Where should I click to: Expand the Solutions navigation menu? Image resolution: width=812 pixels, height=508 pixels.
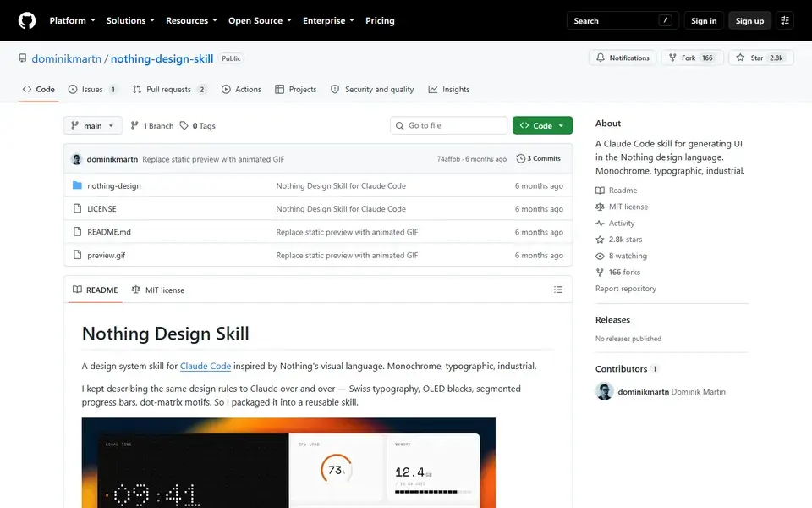point(130,20)
